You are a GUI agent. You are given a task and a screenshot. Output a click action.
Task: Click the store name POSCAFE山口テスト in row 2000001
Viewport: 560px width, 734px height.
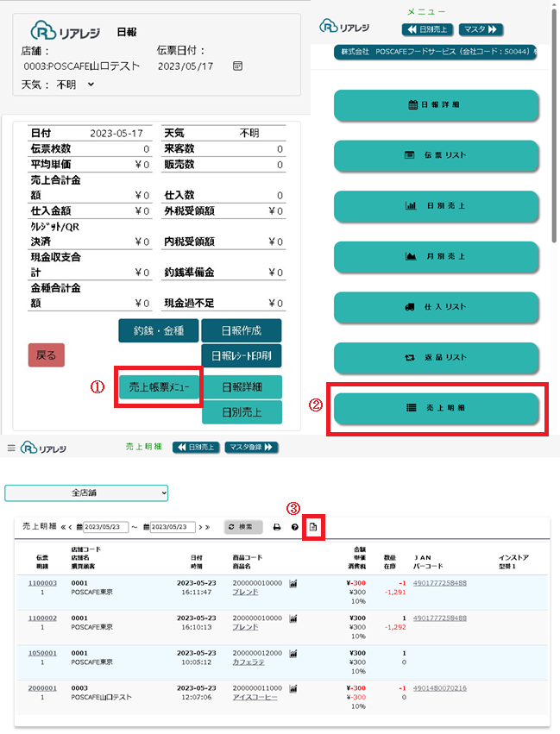(101, 698)
